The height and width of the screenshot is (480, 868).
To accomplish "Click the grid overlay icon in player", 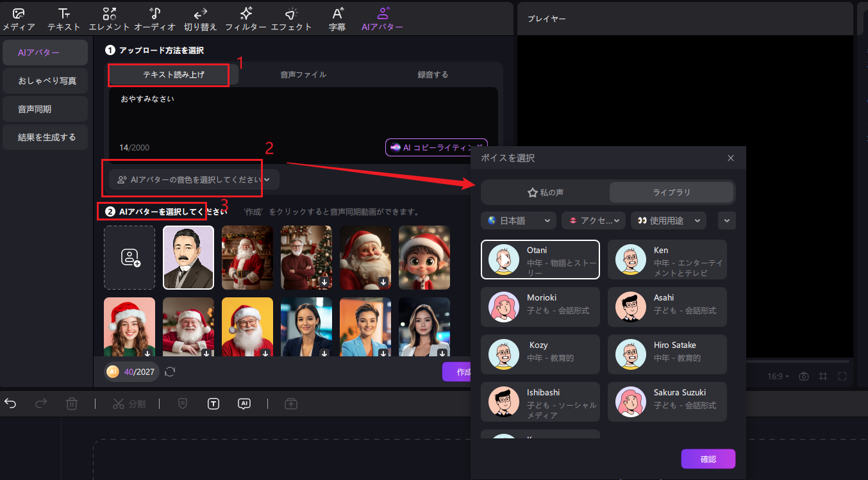I will pos(823,376).
